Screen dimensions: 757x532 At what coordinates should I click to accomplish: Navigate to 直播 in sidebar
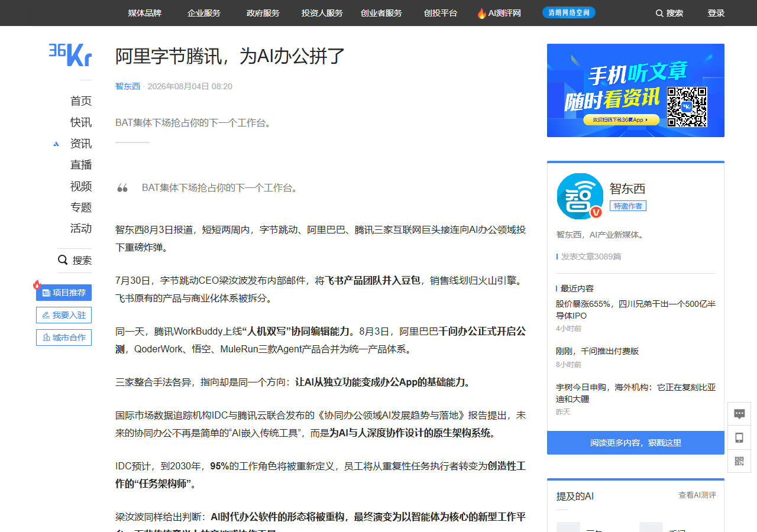tap(81, 165)
